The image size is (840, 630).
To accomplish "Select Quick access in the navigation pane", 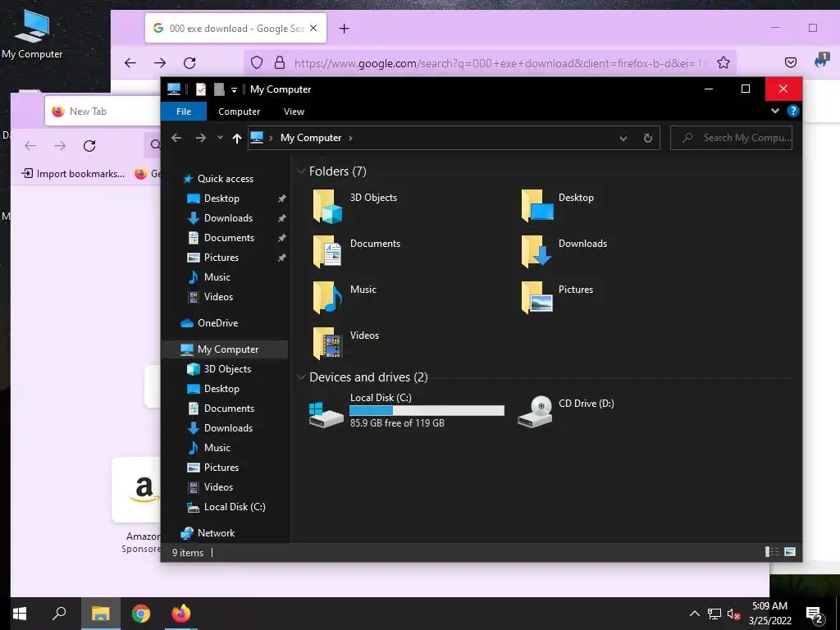I will click(225, 178).
